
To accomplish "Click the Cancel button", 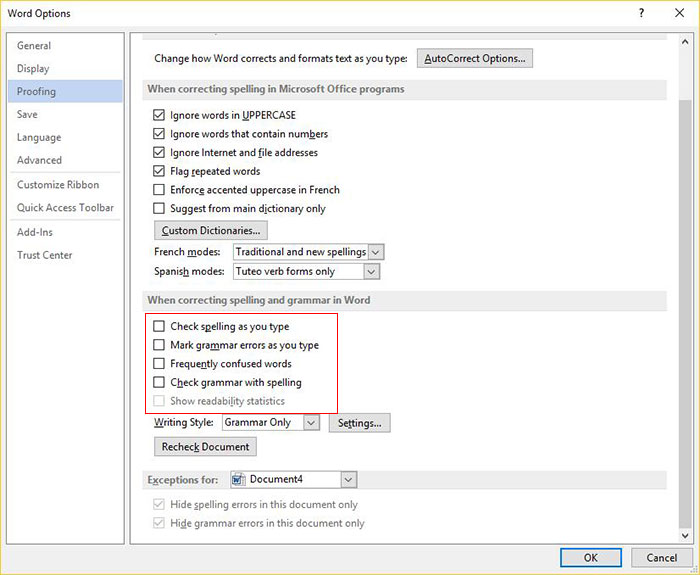I will click(662, 558).
